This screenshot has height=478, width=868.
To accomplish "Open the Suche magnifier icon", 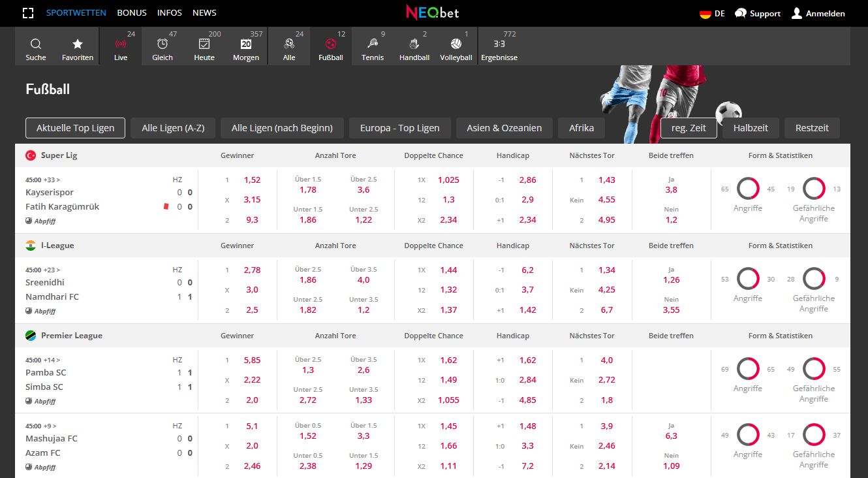I will point(36,44).
